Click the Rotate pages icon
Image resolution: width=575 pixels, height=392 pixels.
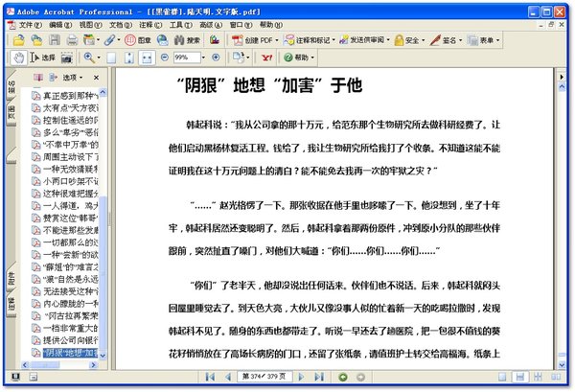click(239, 58)
